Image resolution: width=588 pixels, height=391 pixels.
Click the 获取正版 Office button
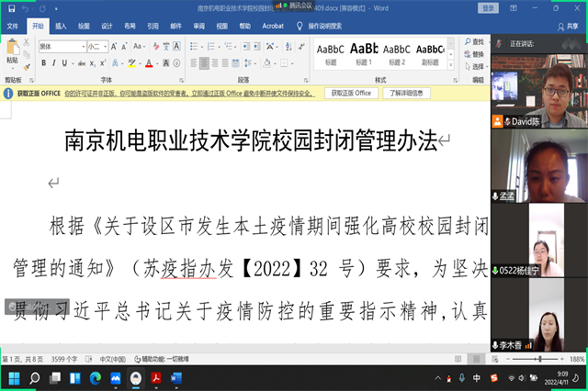pyautogui.click(x=350, y=93)
